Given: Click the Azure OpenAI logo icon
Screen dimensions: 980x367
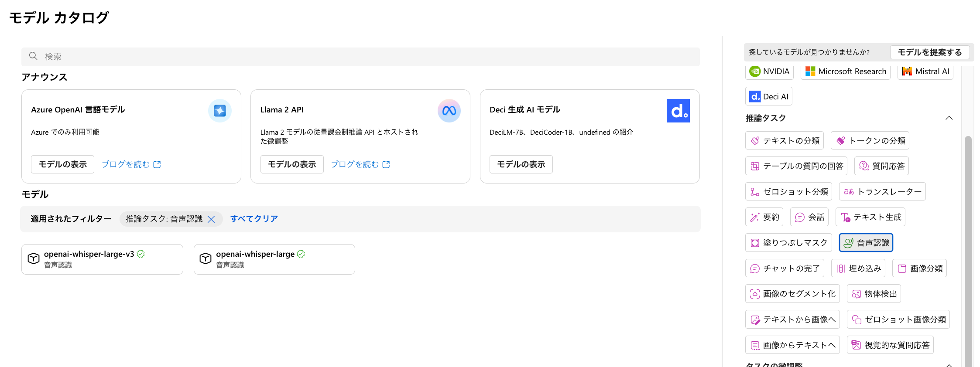Looking at the screenshot, I should [220, 111].
